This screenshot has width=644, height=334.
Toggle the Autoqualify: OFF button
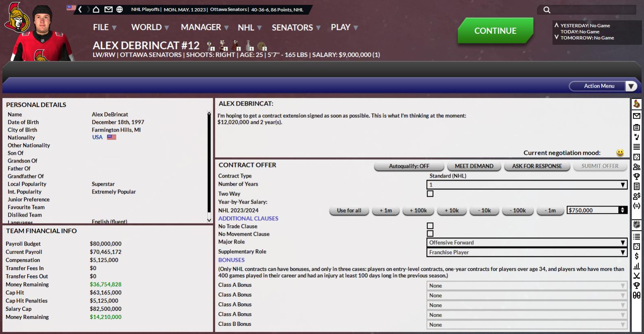(409, 166)
